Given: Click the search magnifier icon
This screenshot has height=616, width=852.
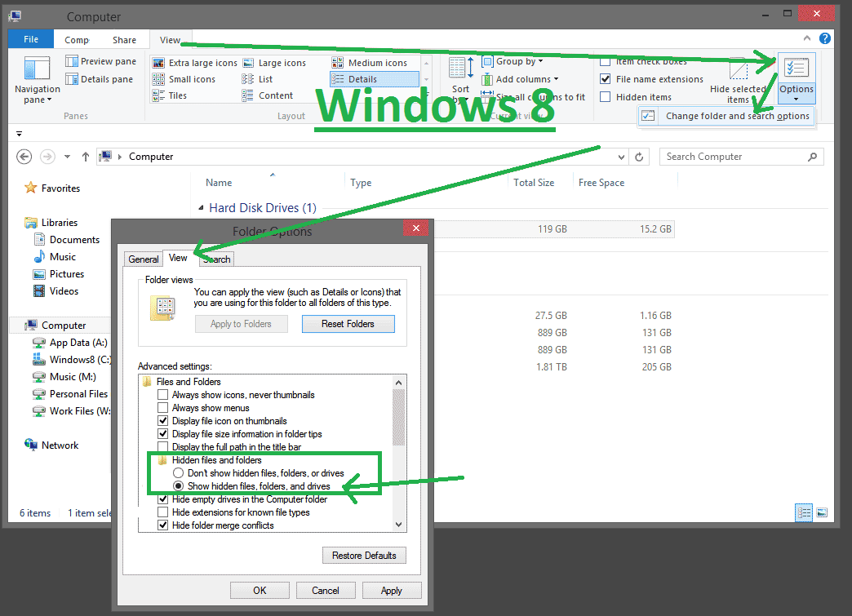Looking at the screenshot, I should [x=812, y=157].
